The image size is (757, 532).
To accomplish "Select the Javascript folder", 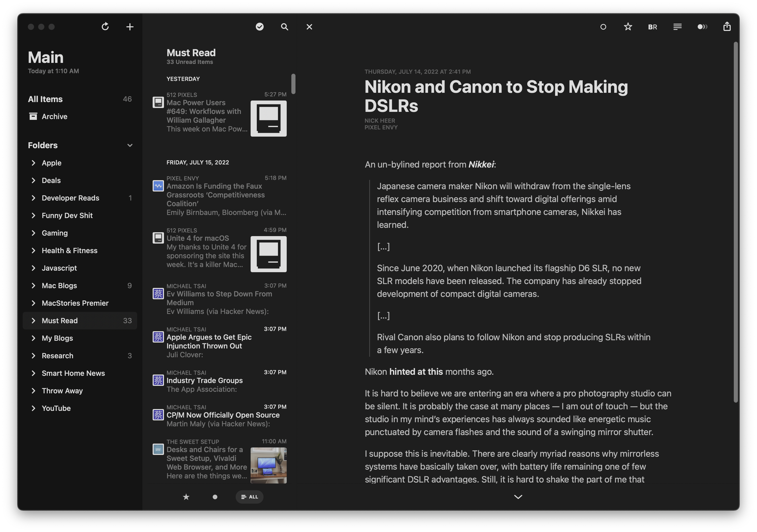I will click(x=80, y=268).
